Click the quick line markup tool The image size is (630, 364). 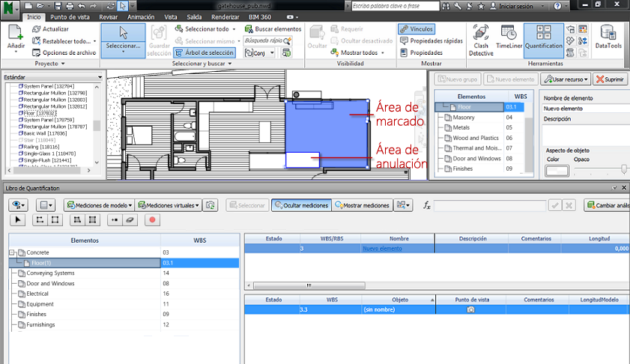tap(115, 219)
